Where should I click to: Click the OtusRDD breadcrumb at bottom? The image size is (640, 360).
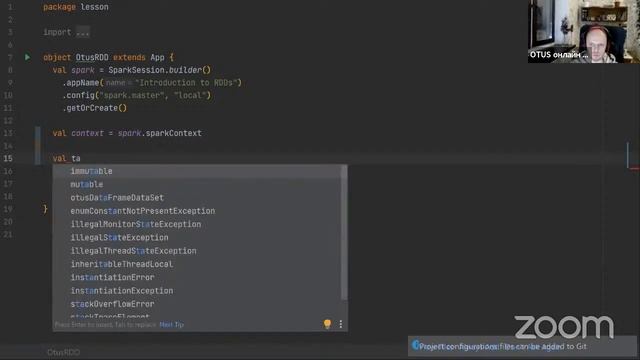[x=63, y=352]
